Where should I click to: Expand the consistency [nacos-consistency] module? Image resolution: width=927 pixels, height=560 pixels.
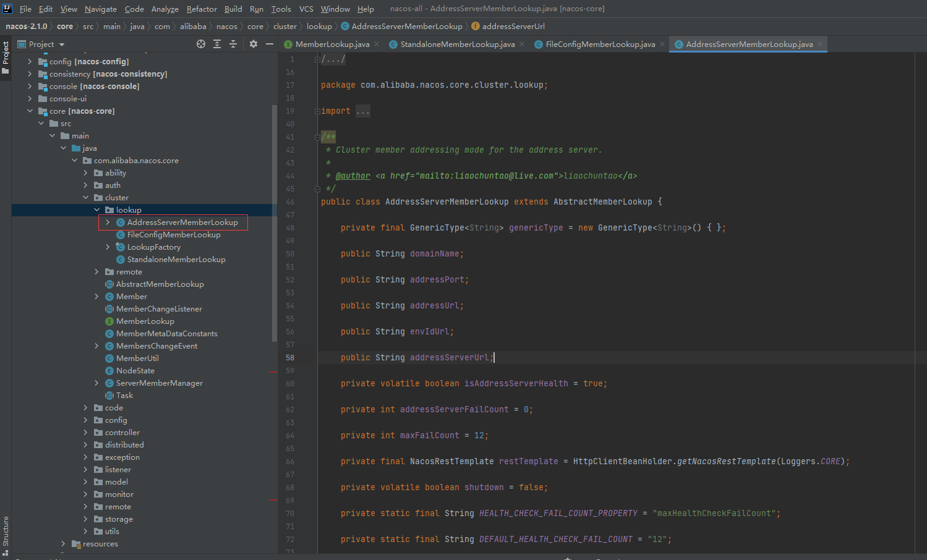tap(30, 74)
